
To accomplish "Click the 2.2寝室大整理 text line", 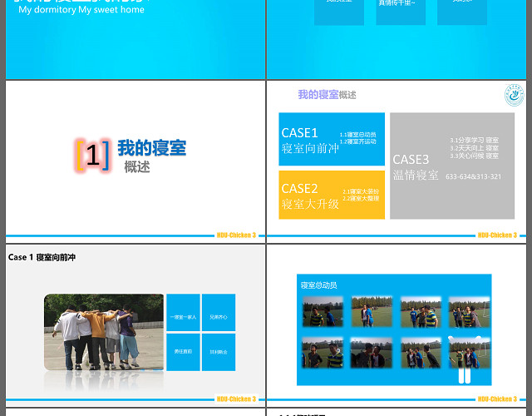I will pos(360,198).
